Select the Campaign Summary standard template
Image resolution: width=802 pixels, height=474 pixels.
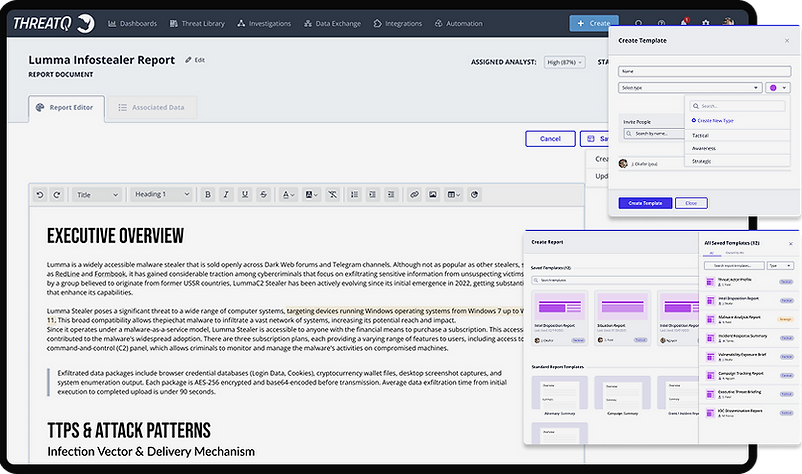point(622,396)
